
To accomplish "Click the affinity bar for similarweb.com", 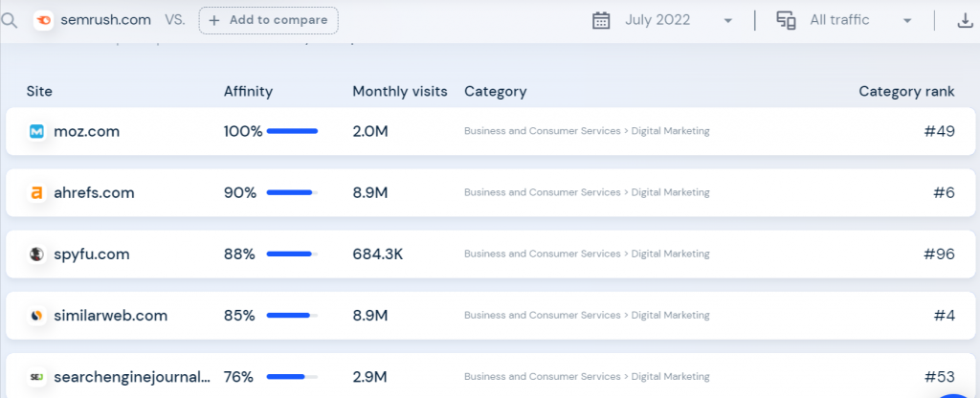I will [293, 315].
